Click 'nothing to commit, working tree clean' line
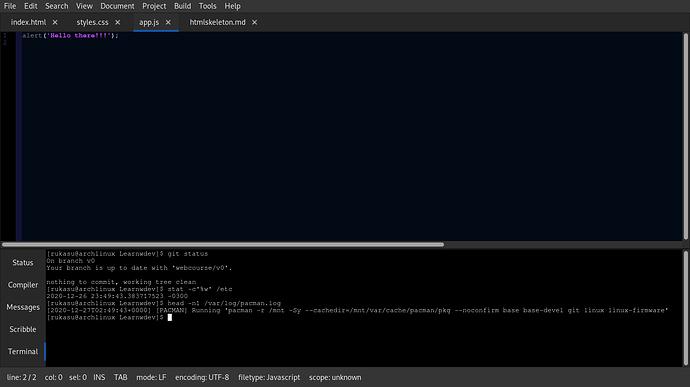This screenshot has height=387, width=690. (121, 282)
